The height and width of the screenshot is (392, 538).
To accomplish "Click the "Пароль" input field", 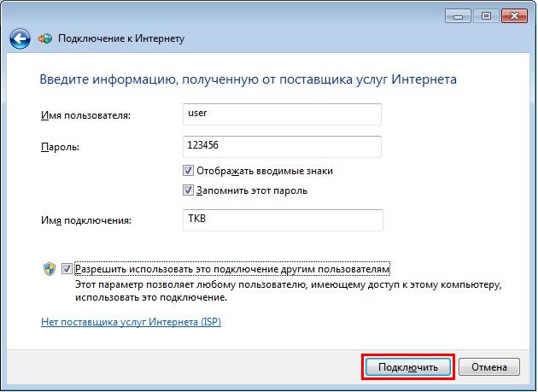I will (x=282, y=147).
